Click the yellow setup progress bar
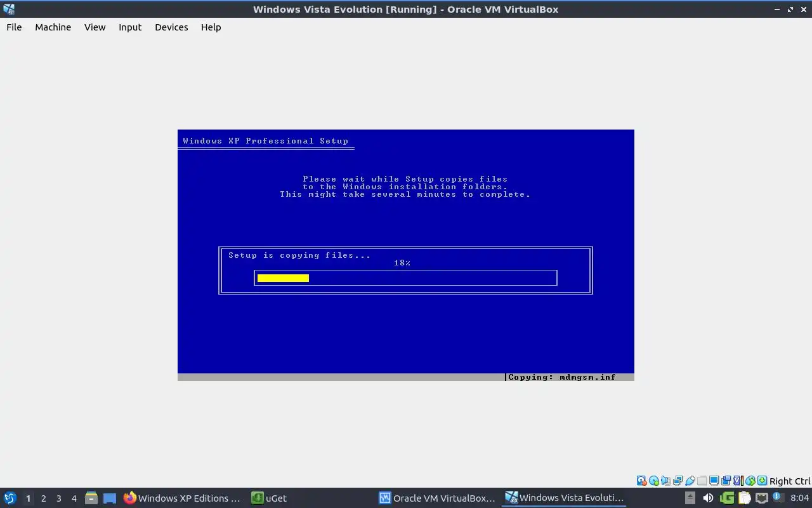 pos(283,278)
